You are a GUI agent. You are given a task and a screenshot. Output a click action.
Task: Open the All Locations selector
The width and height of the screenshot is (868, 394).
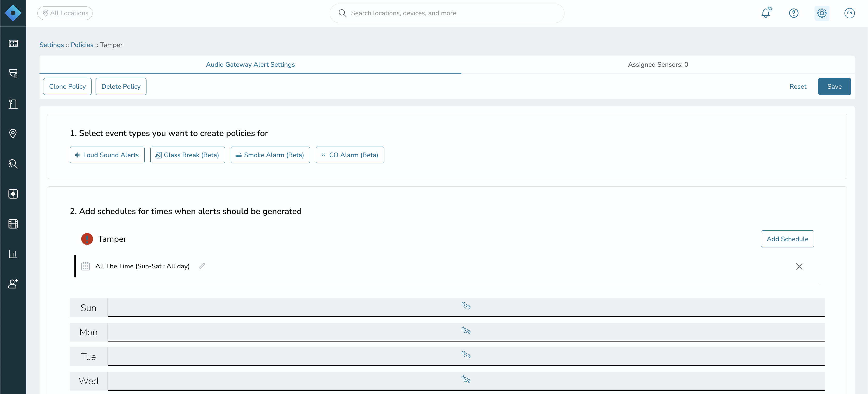tap(65, 13)
